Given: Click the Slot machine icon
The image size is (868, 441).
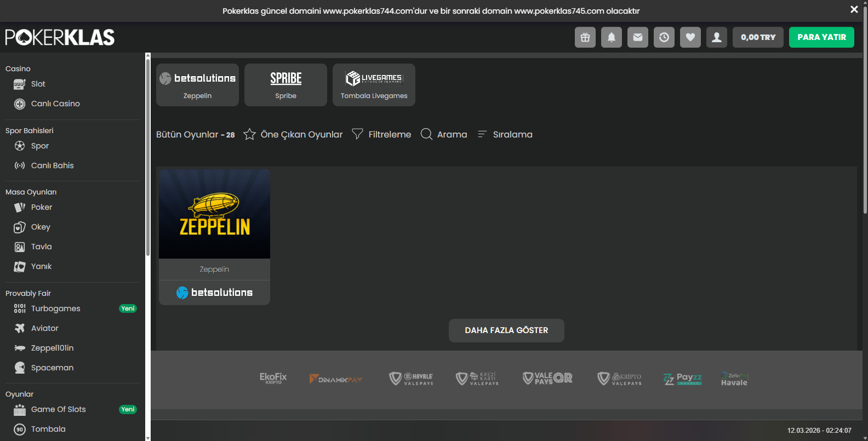Looking at the screenshot, I should [x=20, y=84].
